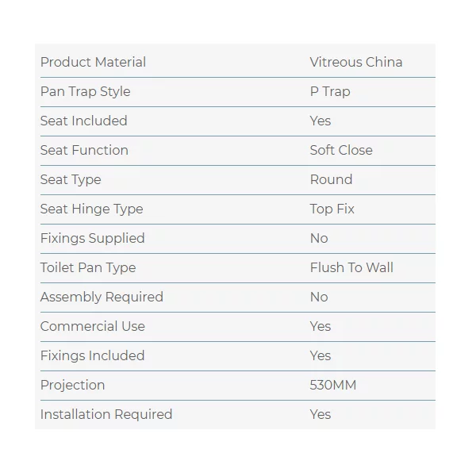Click the Commercial Use label

click(x=92, y=326)
